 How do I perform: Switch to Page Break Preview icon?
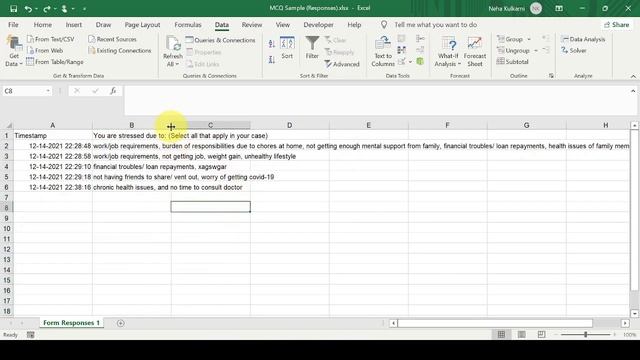pyautogui.click(x=541, y=335)
